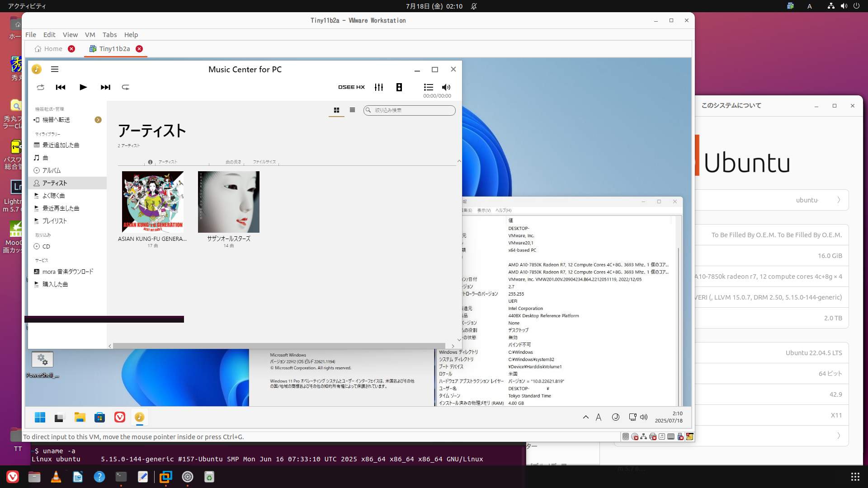The image size is (868, 488).
Task: Open VMware Help menu
Action: click(131, 35)
